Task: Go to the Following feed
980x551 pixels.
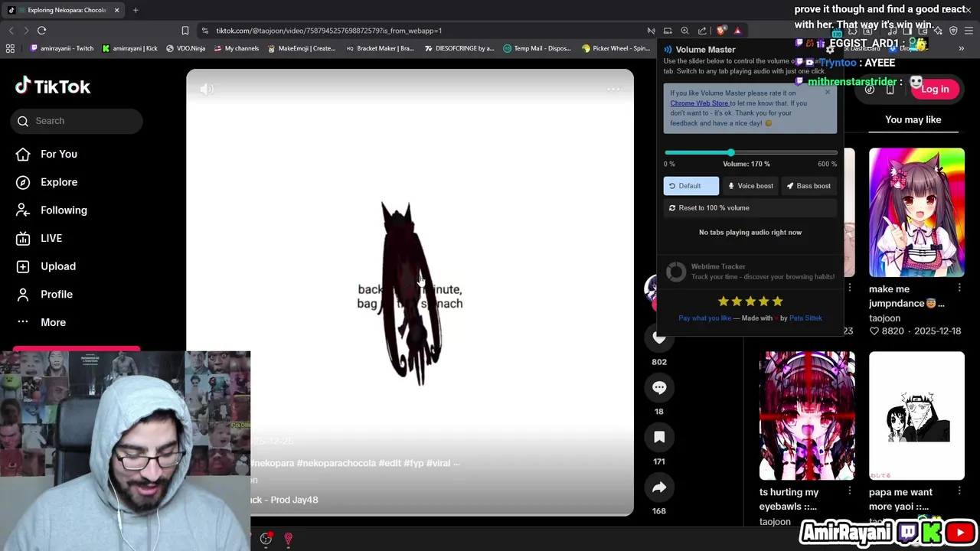Action: (x=51, y=210)
